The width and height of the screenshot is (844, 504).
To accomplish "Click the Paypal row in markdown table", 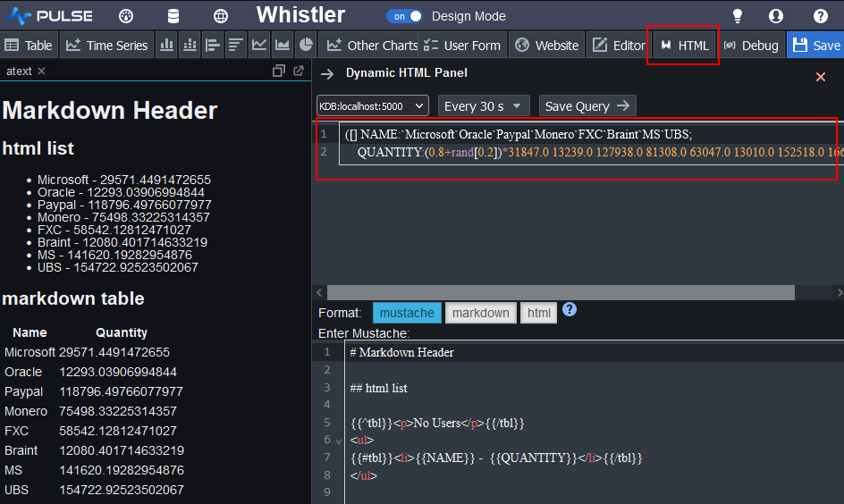I will 94,391.
